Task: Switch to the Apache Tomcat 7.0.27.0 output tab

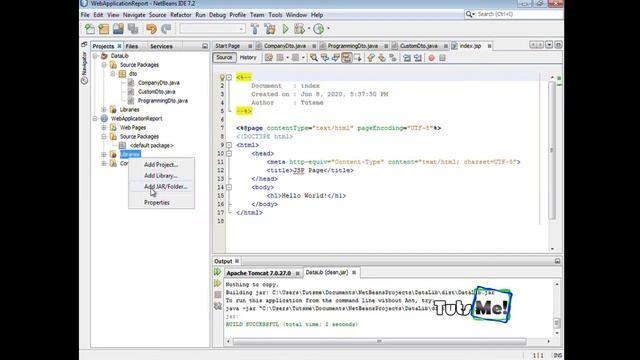Action: (259, 273)
